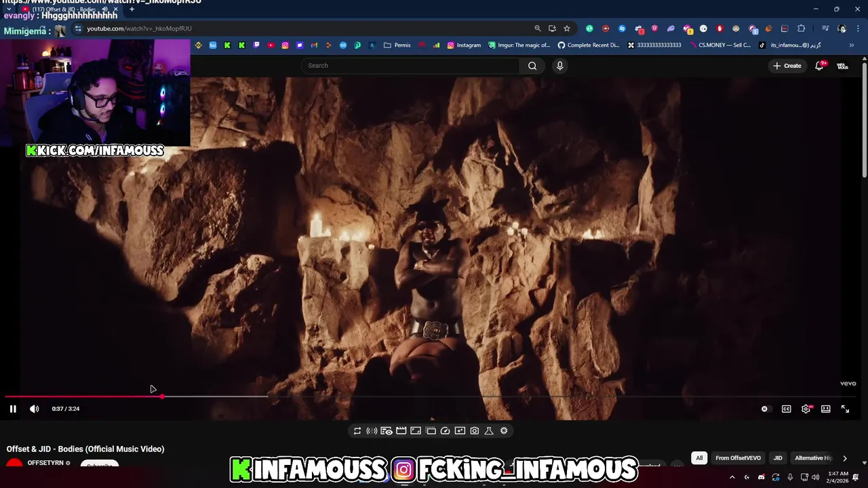This screenshot has width=868, height=488.
Task: Open the 333333333333333 bookmark
Action: (654, 45)
